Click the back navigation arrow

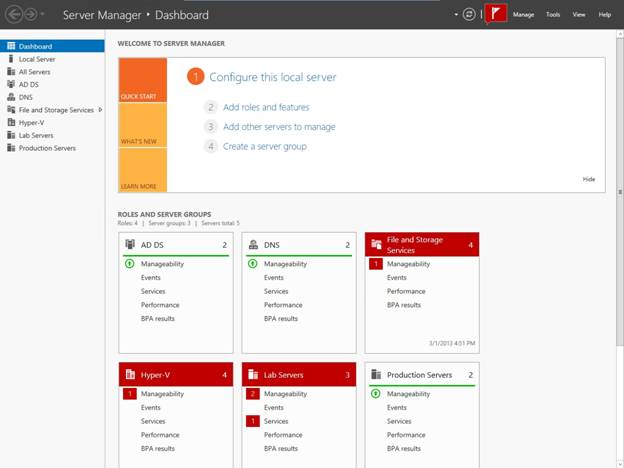14,15
